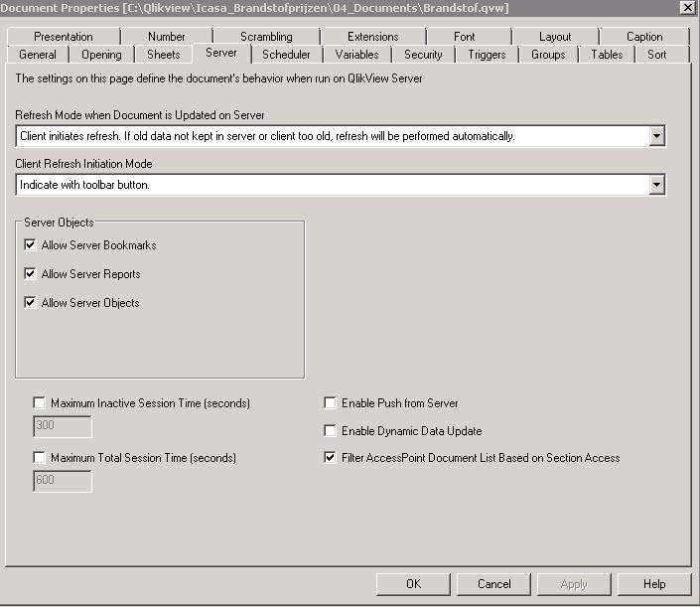700x608 pixels.
Task: Open the Sheets tab
Action: click(x=164, y=55)
